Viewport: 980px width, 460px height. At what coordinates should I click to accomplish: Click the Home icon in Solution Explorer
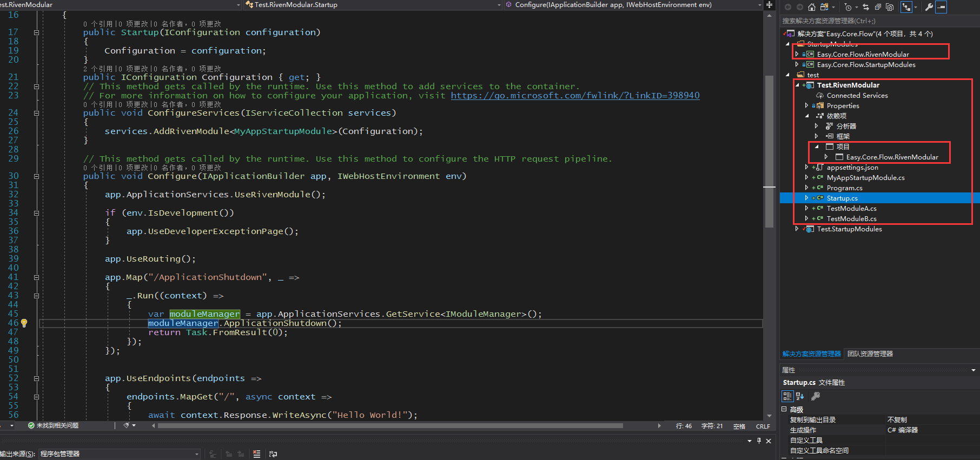coord(811,7)
